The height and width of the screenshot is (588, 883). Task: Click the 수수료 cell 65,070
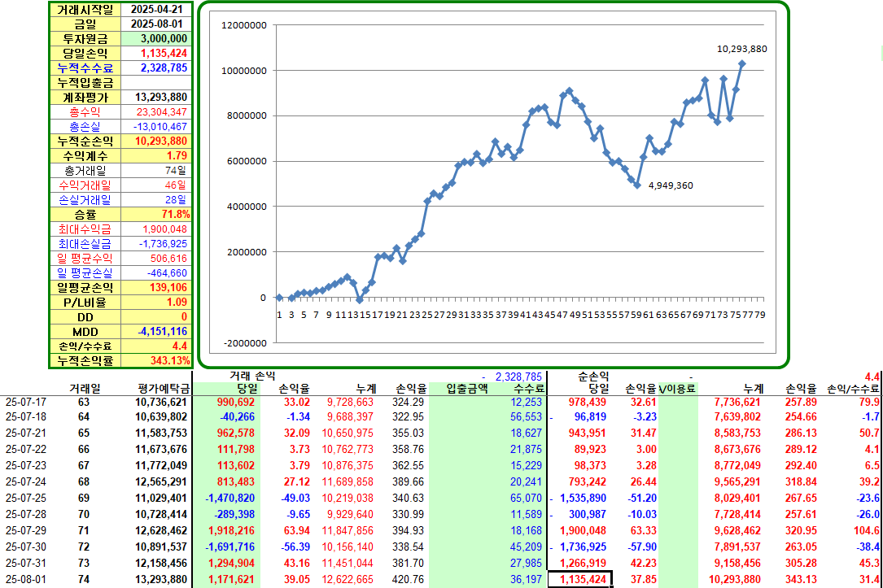click(x=526, y=499)
